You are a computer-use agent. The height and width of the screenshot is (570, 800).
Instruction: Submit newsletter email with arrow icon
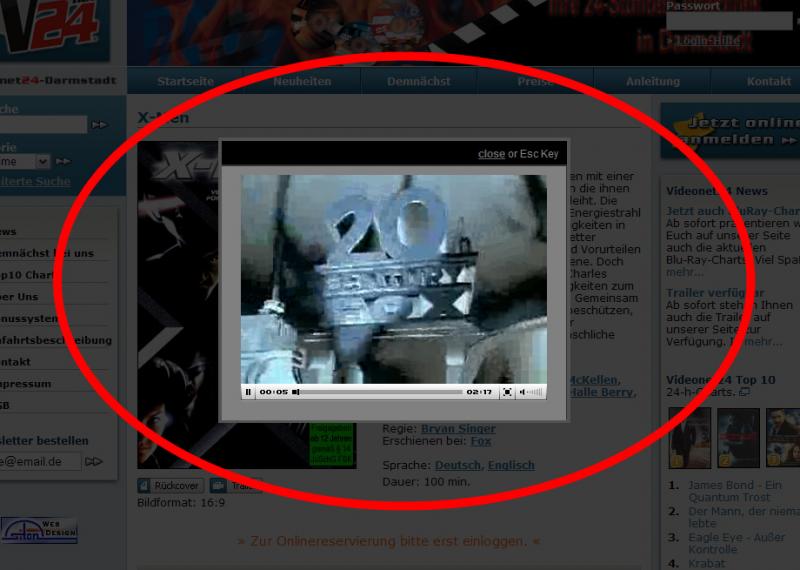(x=94, y=462)
